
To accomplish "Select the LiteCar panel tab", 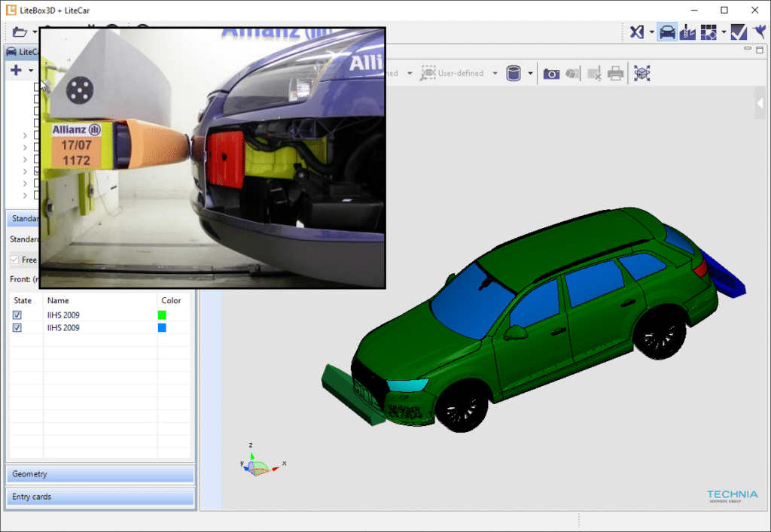I will point(22,52).
